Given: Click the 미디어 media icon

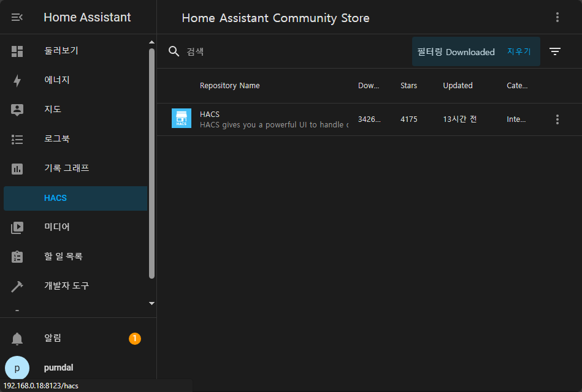Looking at the screenshot, I should pos(17,227).
